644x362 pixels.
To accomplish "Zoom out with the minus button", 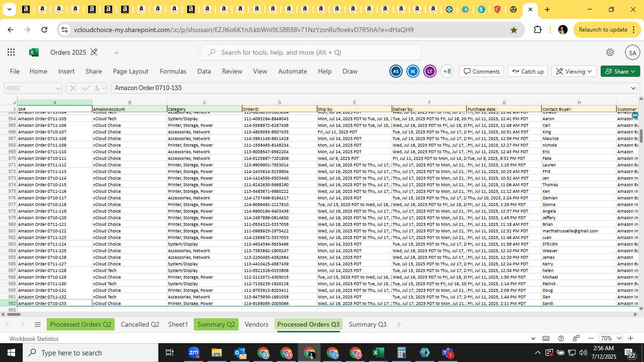I will click(591, 338).
